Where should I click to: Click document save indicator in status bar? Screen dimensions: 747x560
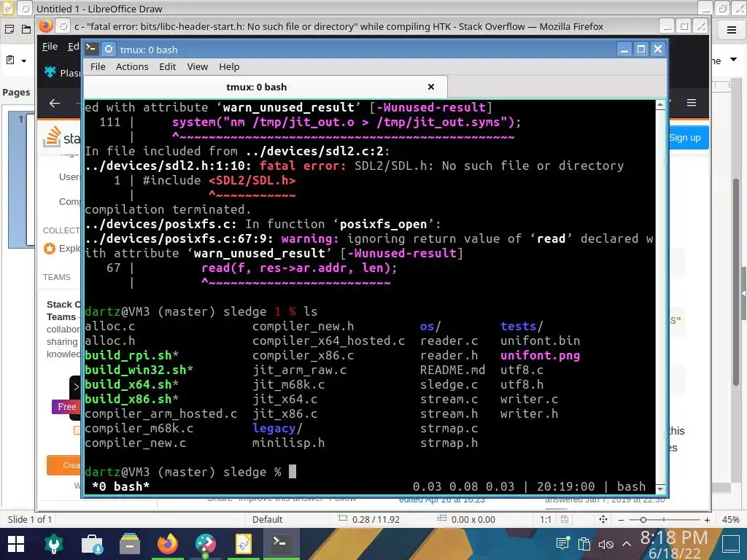pos(565,519)
